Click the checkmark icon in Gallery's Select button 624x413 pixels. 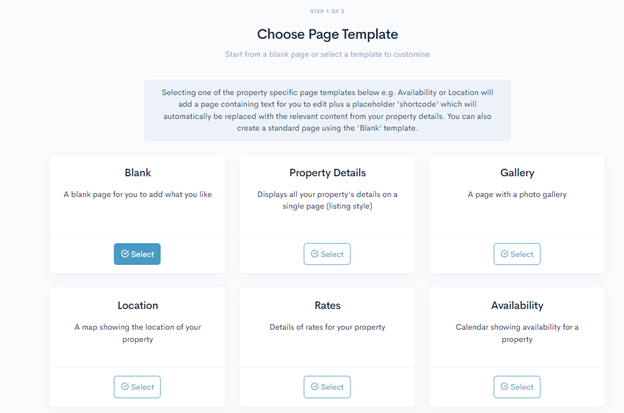coord(505,254)
